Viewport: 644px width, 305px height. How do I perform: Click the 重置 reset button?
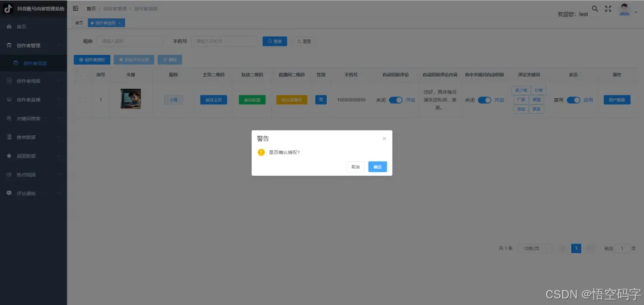click(304, 42)
